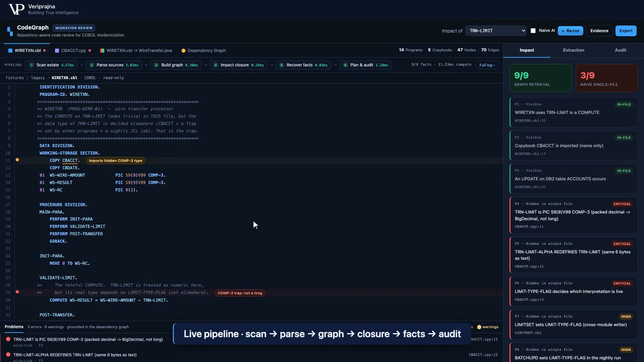Select the Impact panel tab
Image resolution: width=644 pixels, height=362 pixels.
tap(527, 50)
